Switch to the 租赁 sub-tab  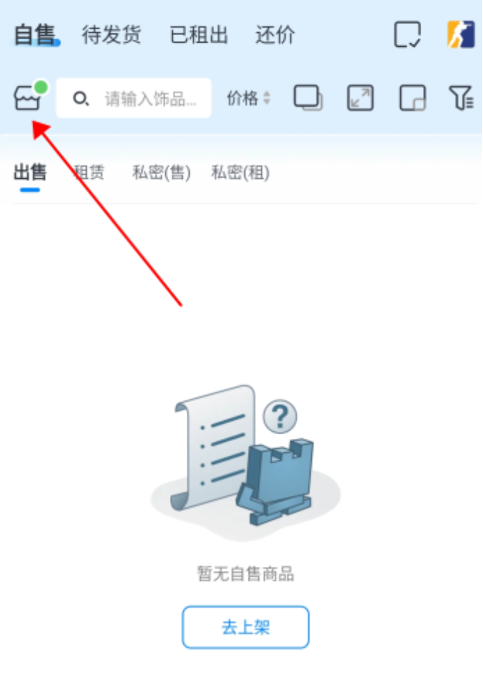click(x=89, y=173)
